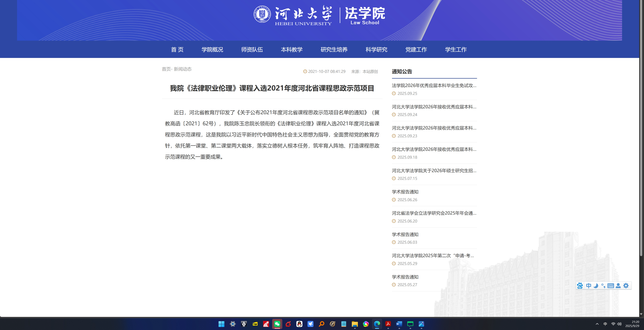Open Baidu IME settings gear

point(626,285)
